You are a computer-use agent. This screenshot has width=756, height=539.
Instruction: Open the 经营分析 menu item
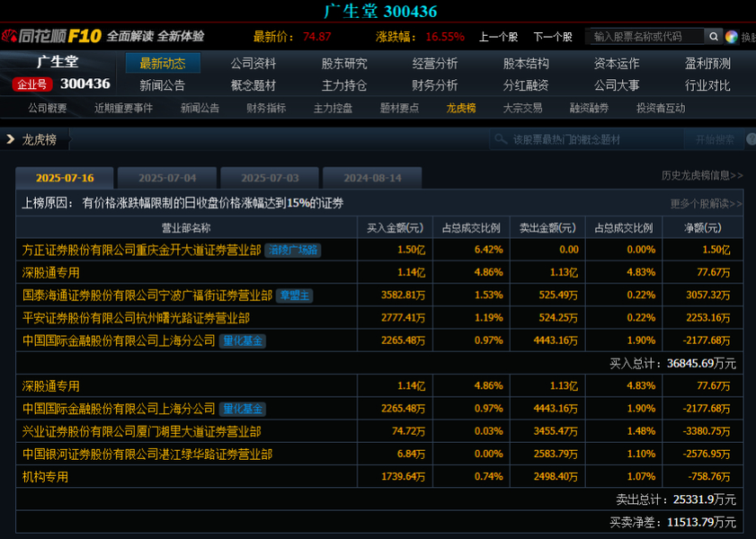[435, 64]
